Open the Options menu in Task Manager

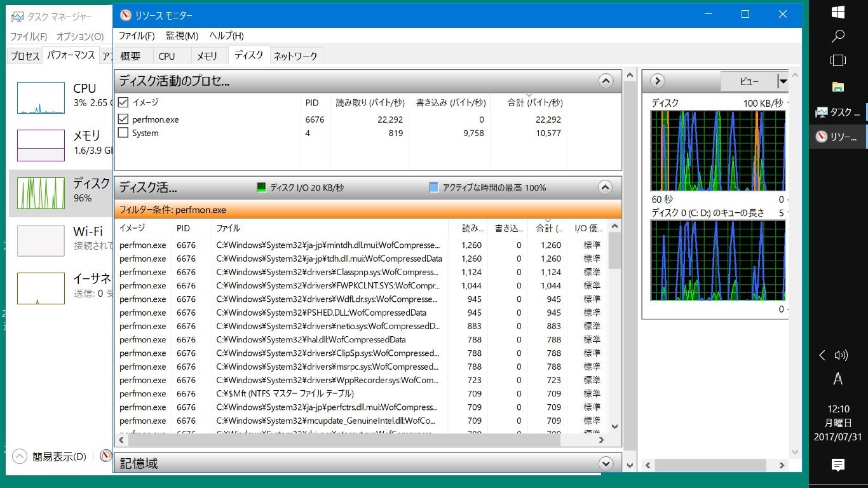coord(80,37)
